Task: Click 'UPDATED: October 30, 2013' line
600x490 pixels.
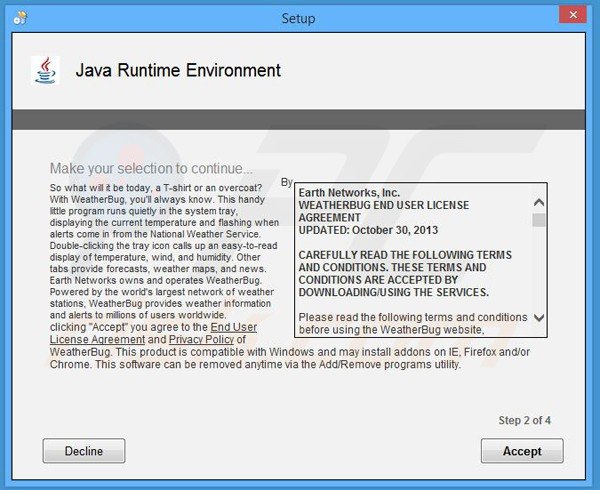Action: 368,230
